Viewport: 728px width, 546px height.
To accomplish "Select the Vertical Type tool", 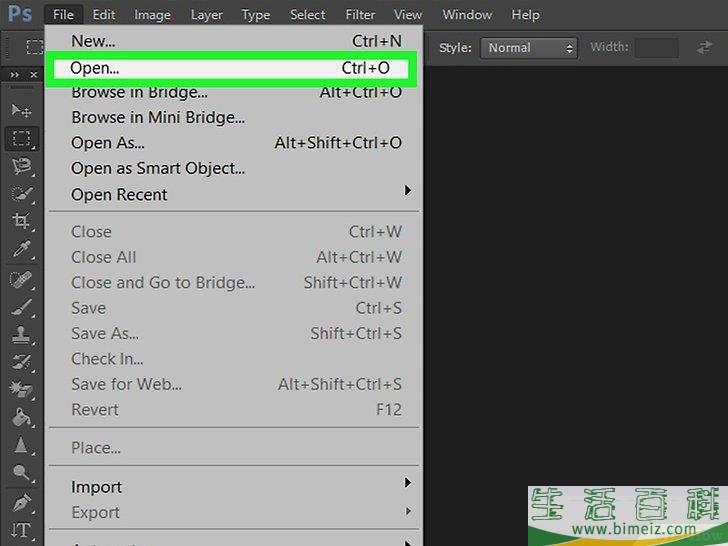I will tap(21, 530).
